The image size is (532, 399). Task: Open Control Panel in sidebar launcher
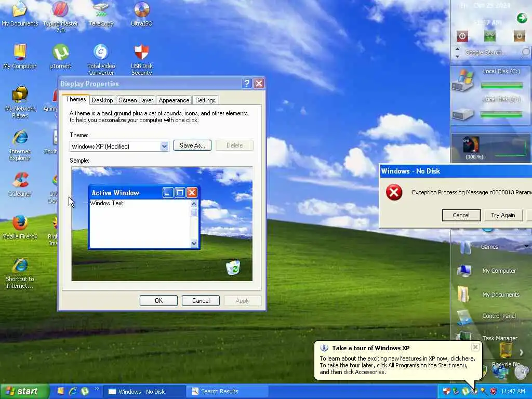(x=487, y=316)
